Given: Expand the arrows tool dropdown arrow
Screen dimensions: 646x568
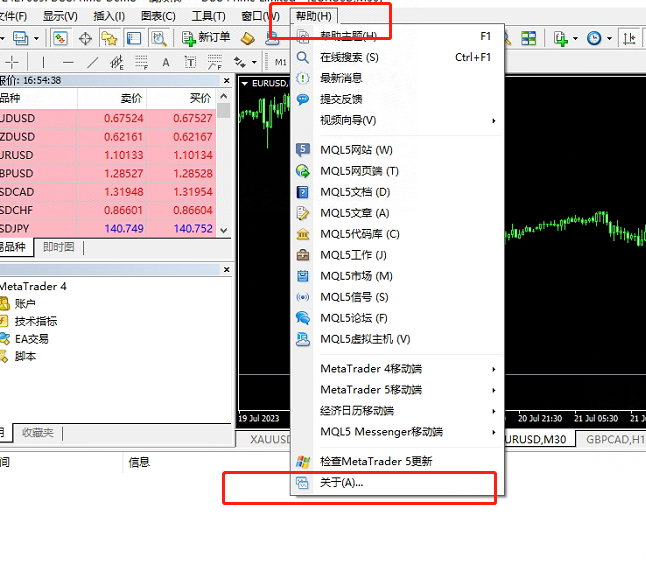Looking at the screenshot, I should click(254, 62).
